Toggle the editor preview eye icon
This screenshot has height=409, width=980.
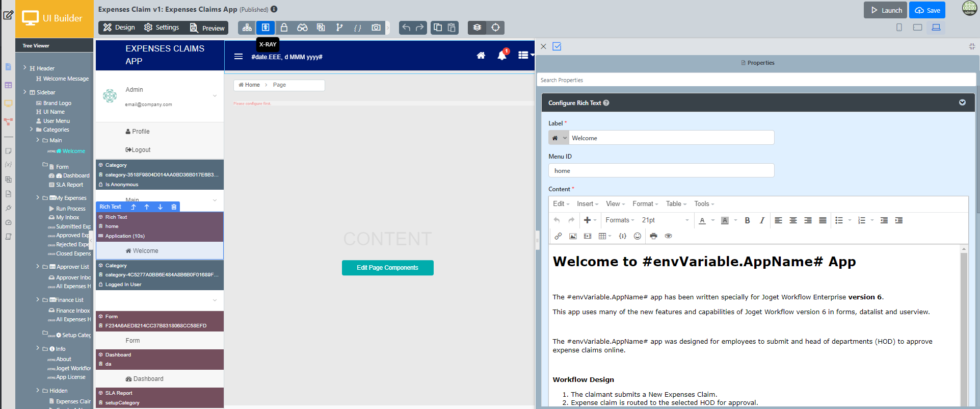668,236
